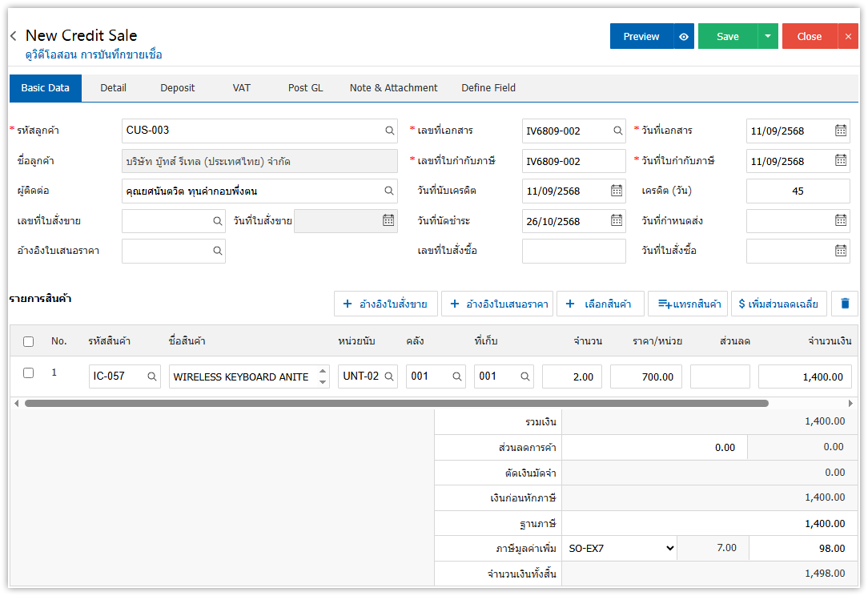Click the horizontal scrollbar under item table

pos(396,403)
